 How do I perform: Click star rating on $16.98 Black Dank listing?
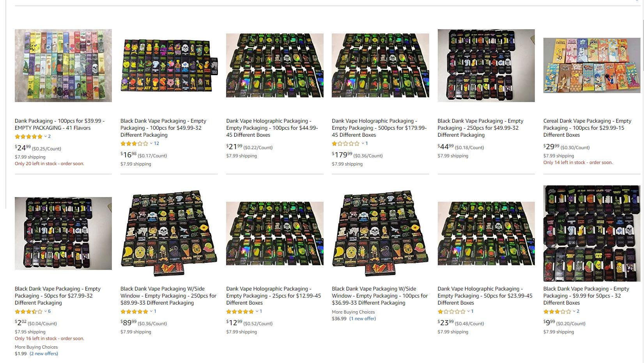point(134,143)
